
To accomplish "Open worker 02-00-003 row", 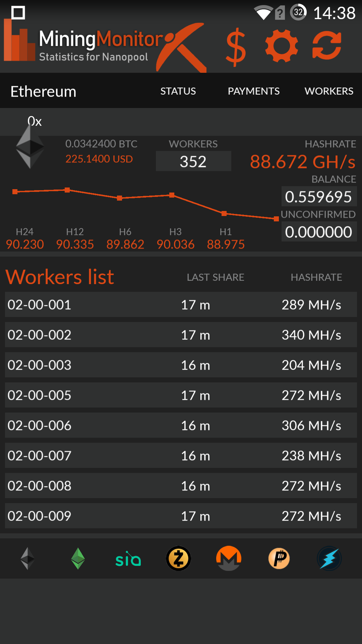I will point(181,365).
